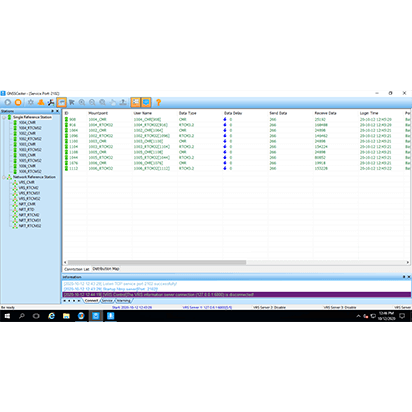Image resolution: width=412 pixels, height=412 pixels.
Task: Toggle the highlighted orange-framed toolbar icon beside it
Action: [x=61, y=102]
